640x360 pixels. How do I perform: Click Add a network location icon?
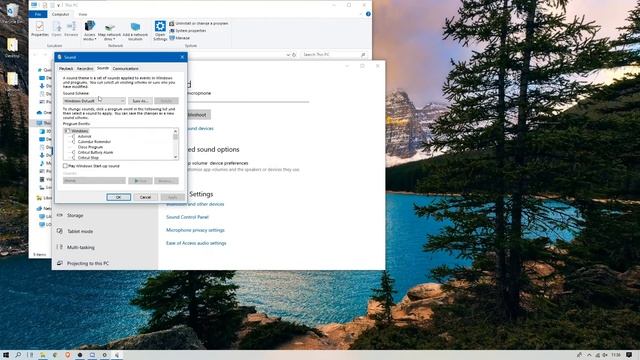click(x=135, y=31)
